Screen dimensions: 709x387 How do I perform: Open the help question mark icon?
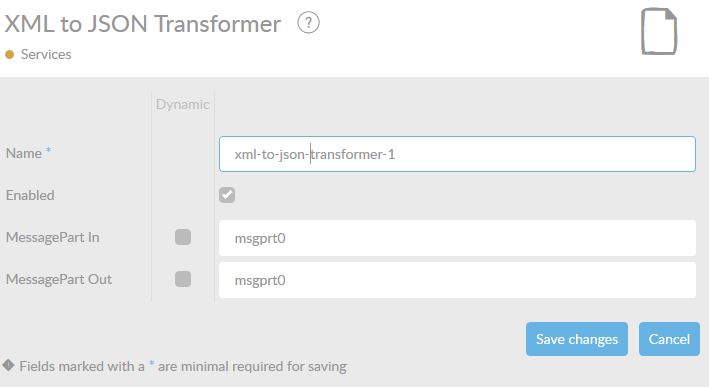pyautogui.click(x=308, y=23)
